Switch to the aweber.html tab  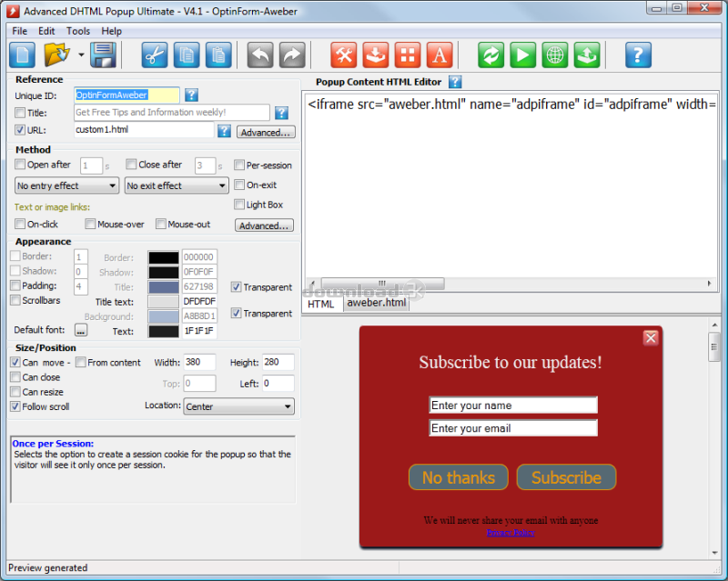point(377,303)
